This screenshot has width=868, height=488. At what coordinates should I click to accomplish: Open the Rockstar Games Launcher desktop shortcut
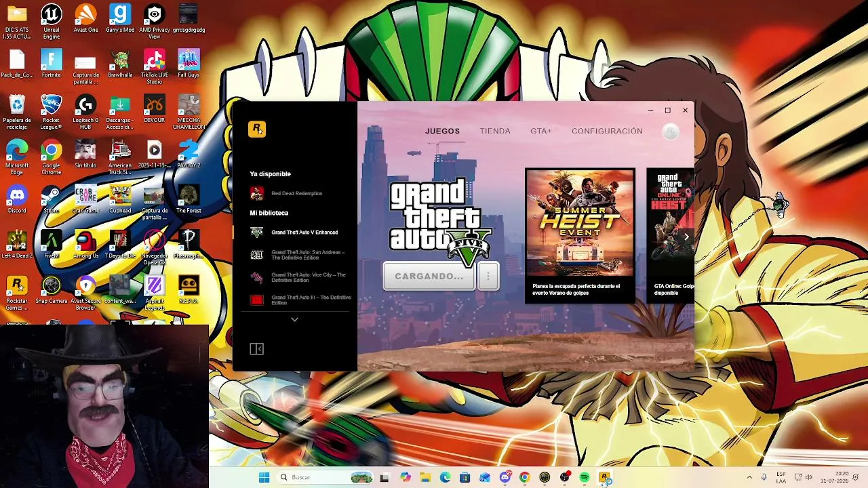(x=17, y=293)
